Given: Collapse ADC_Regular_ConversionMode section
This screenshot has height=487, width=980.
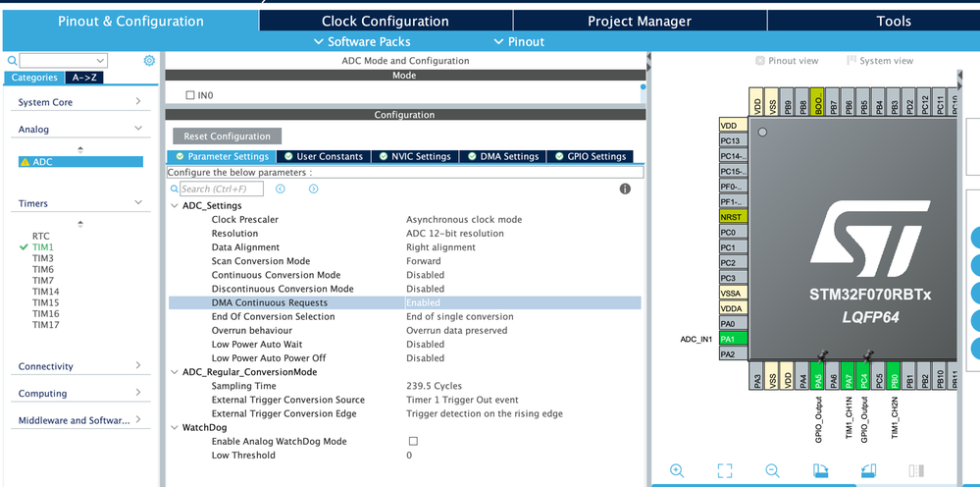Looking at the screenshot, I should point(174,372).
